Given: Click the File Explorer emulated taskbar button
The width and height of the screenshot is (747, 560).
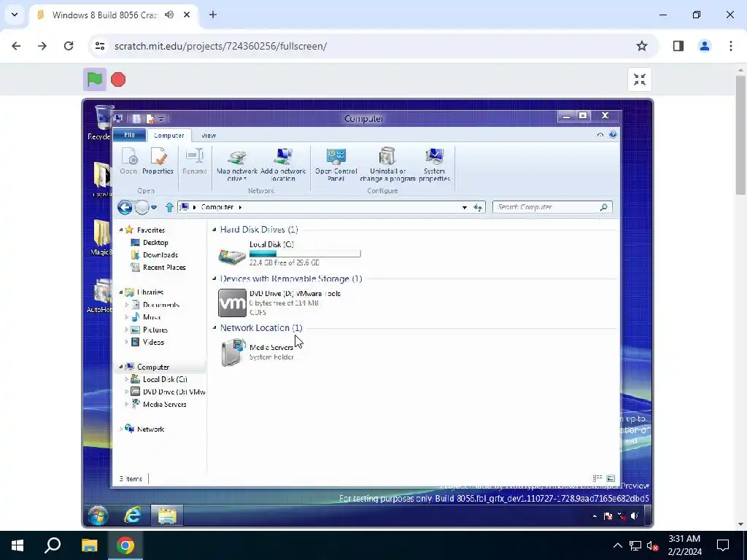Looking at the screenshot, I should click(x=167, y=516).
